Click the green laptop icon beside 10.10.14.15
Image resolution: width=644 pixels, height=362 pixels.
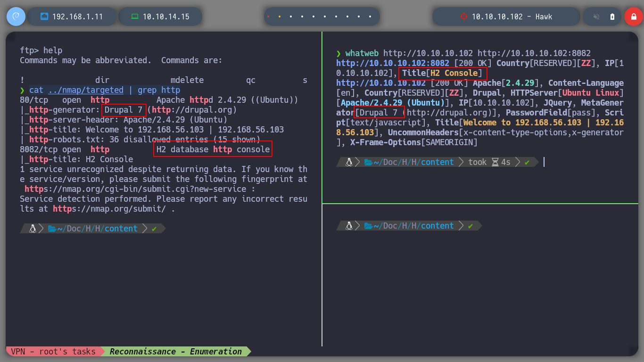135,16
